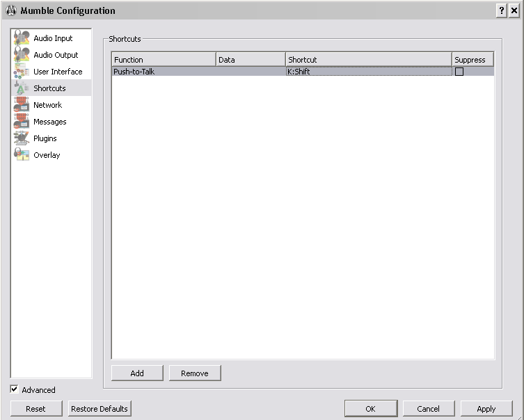The width and height of the screenshot is (524, 420).
Task: Show the Plugins settings page
Action: point(51,138)
